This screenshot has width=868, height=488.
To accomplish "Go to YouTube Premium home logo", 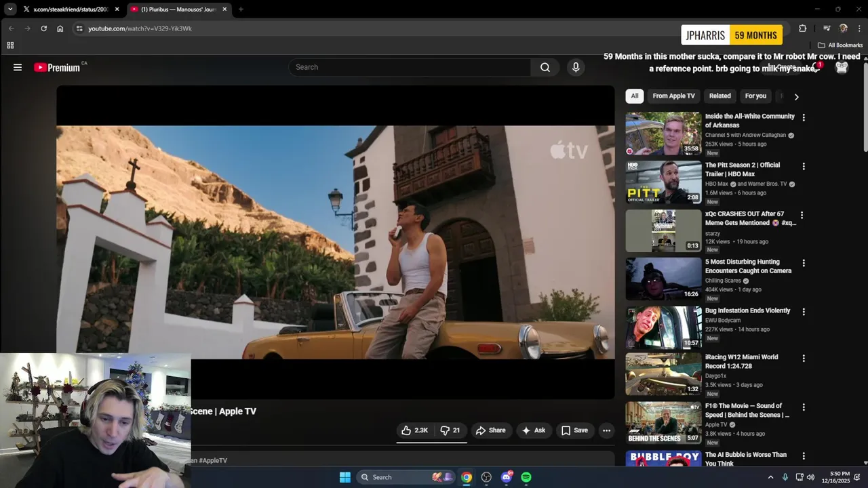I will (57, 67).
